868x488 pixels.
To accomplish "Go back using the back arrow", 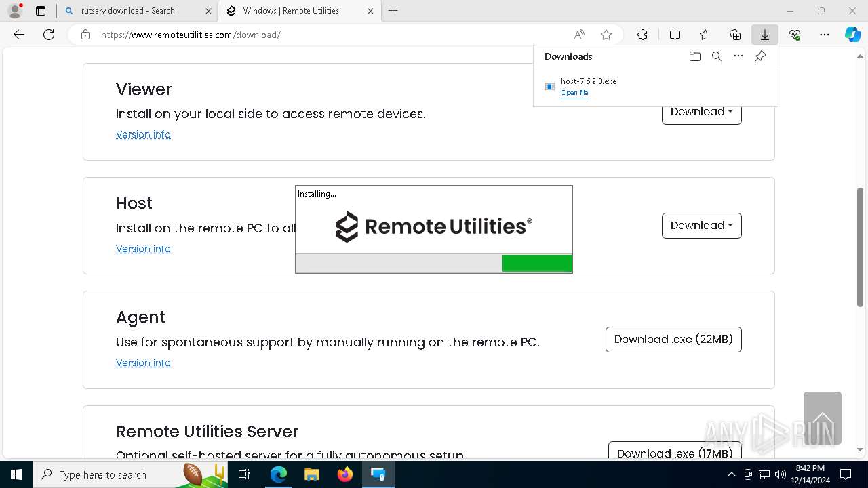I will 19,35.
